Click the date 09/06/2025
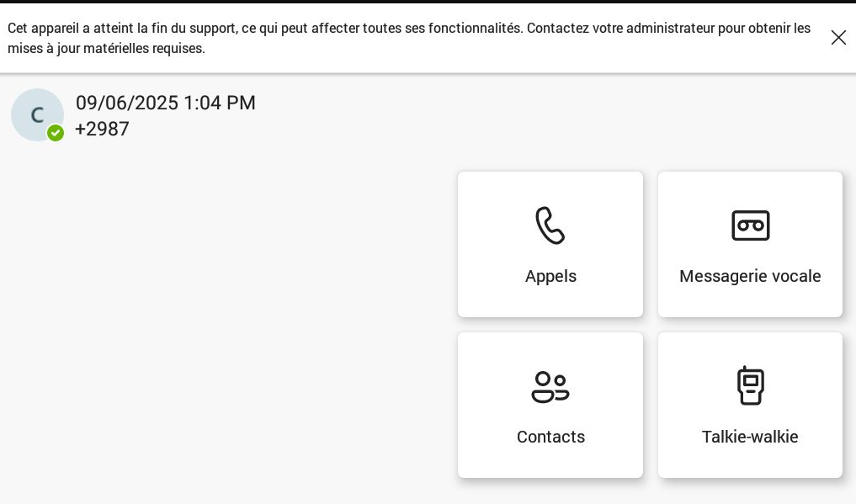Screen dimensions: 856x504 [x=127, y=103]
